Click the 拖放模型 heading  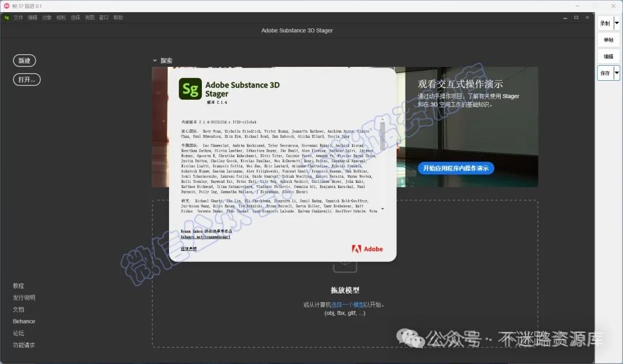point(345,290)
